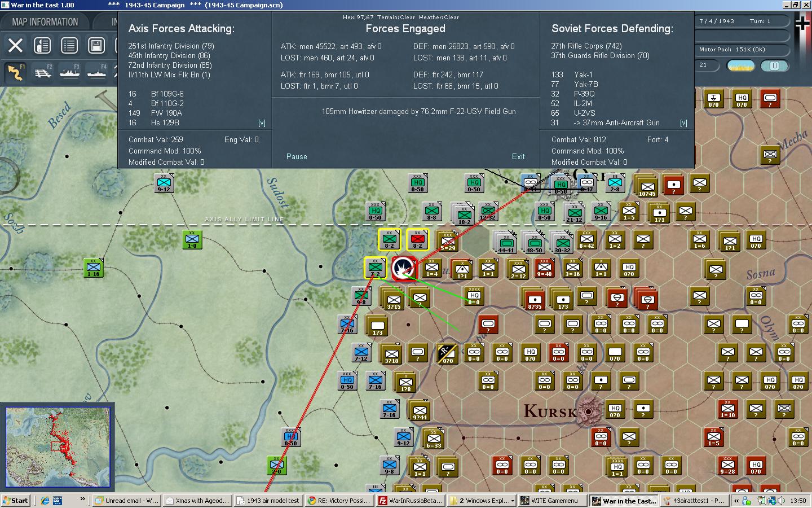Select the F4 amphibious ship icon
The image size is (812, 508).
point(96,72)
